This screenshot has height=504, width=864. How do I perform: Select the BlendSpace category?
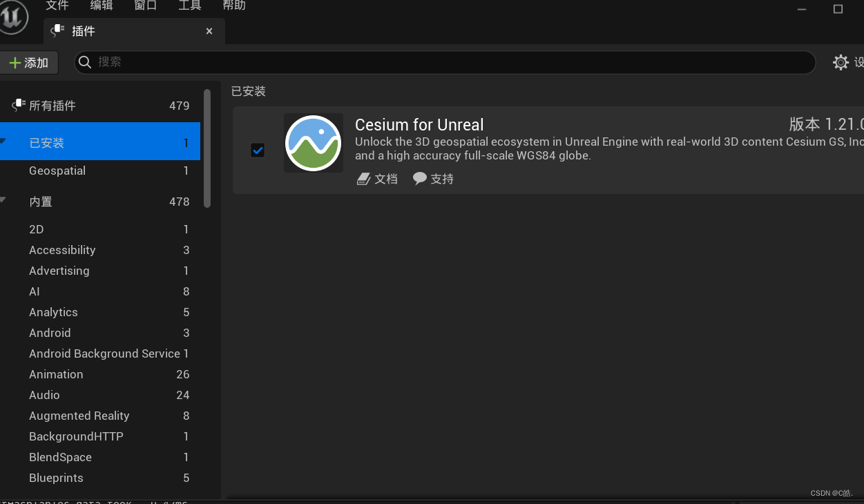(x=100, y=457)
